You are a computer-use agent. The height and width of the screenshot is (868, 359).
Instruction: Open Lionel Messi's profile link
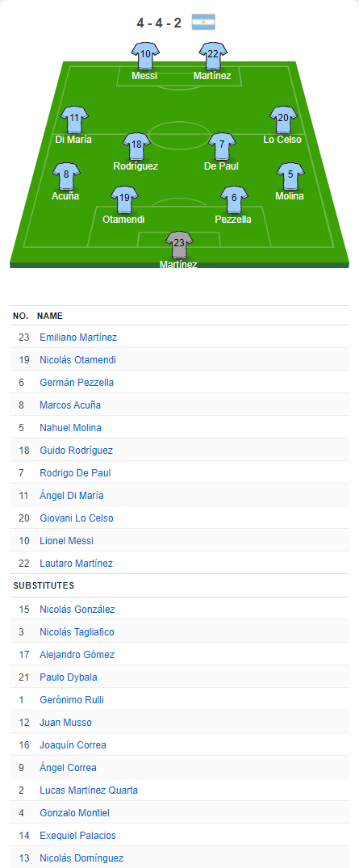(x=66, y=541)
